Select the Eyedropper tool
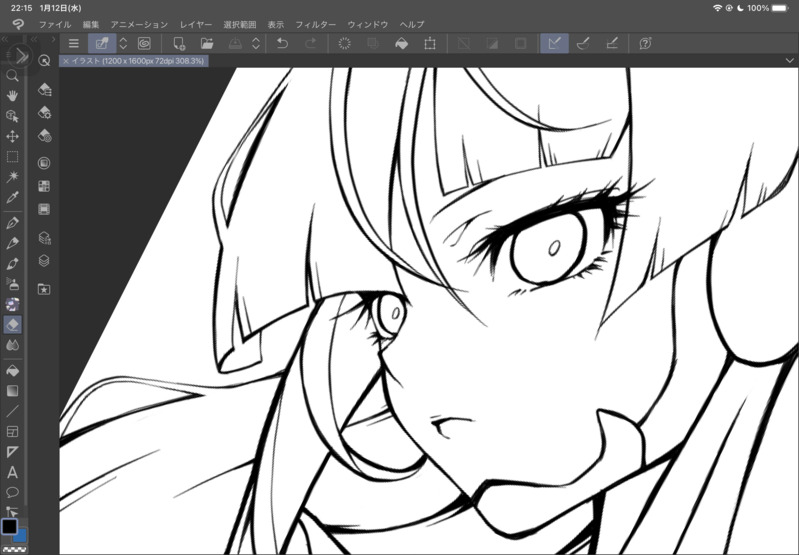The width and height of the screenshot is (799, 555). tap(12, 197)
